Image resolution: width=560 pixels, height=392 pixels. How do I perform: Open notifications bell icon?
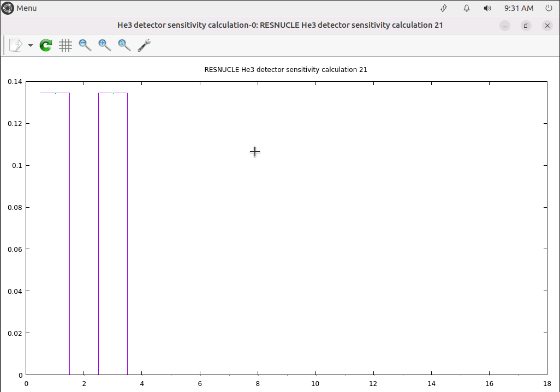(x=467, y=8)
